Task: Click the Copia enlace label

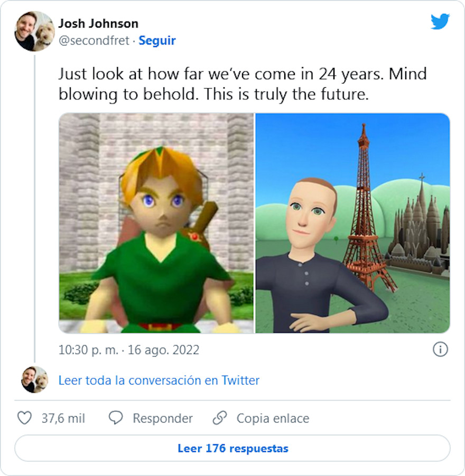Action: pos(273,418)
